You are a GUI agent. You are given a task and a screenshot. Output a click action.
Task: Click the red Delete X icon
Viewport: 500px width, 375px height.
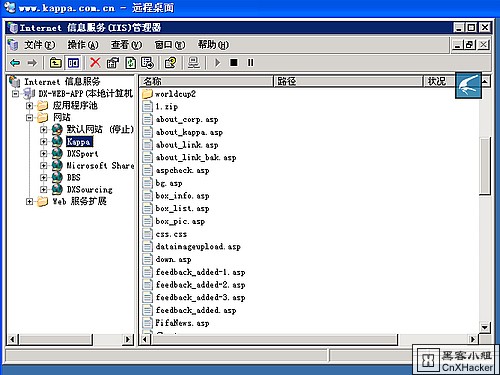point(95,63)
